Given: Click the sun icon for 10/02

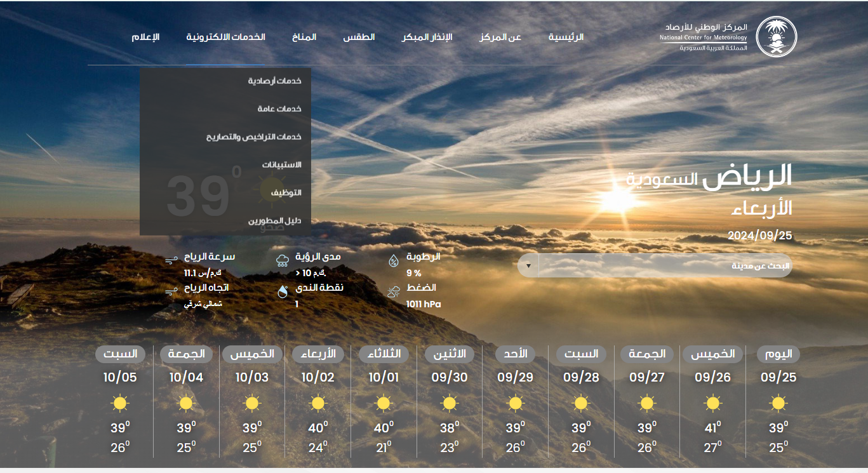Looking at the screenshot, I should 317,403.
